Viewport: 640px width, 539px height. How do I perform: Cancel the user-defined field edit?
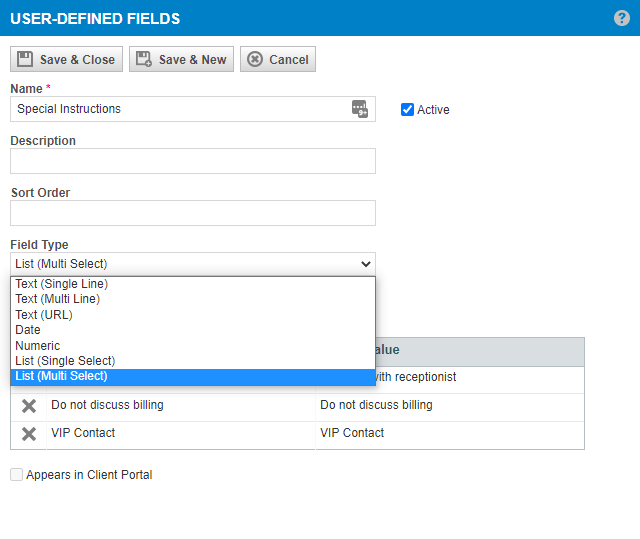(278, 59)
